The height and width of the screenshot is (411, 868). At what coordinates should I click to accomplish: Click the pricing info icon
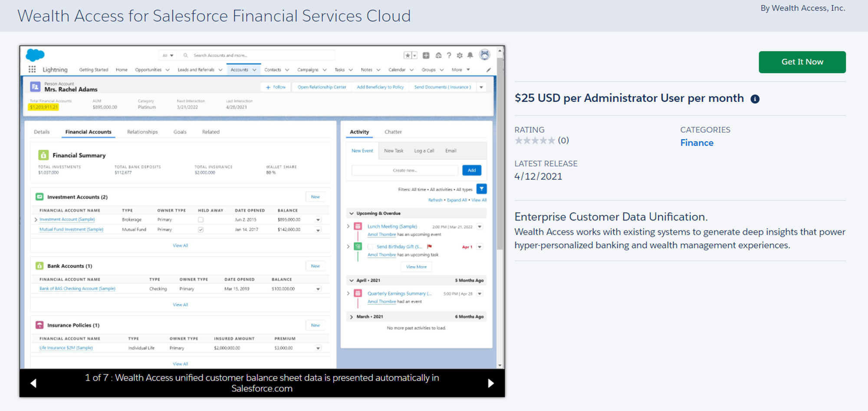coord(755,99)
